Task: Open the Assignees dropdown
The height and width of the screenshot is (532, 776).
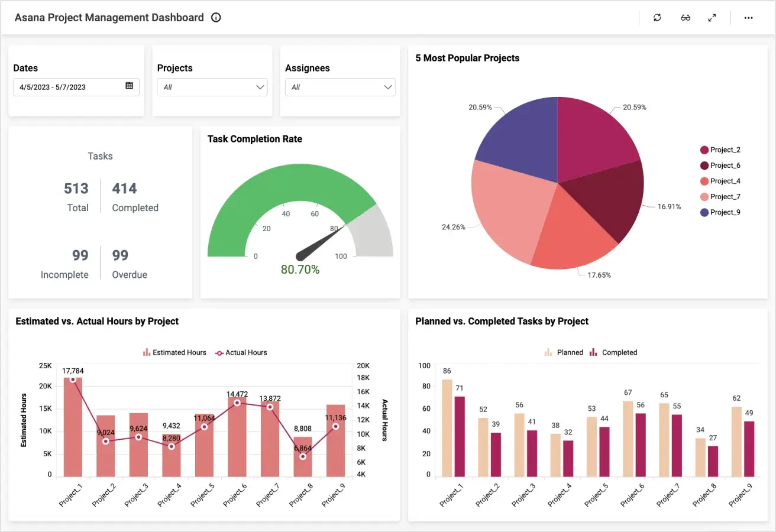Action: 340,87
